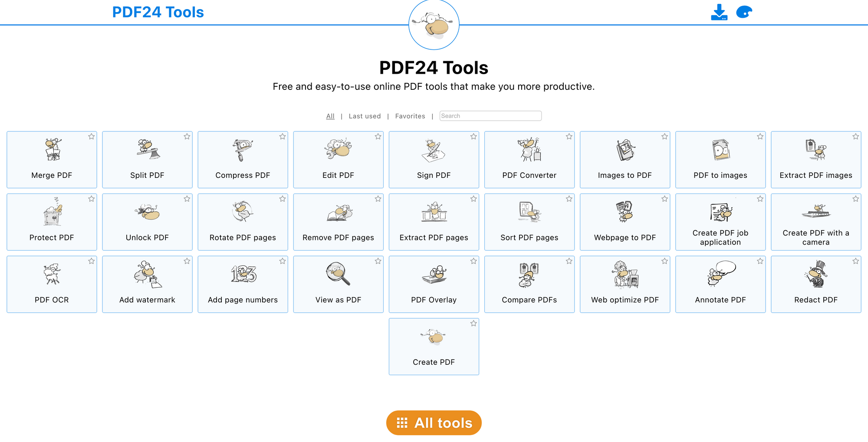Open the Merge PDF tool icon
This screenshot has width=868, height=442.
tap(53, 150)
